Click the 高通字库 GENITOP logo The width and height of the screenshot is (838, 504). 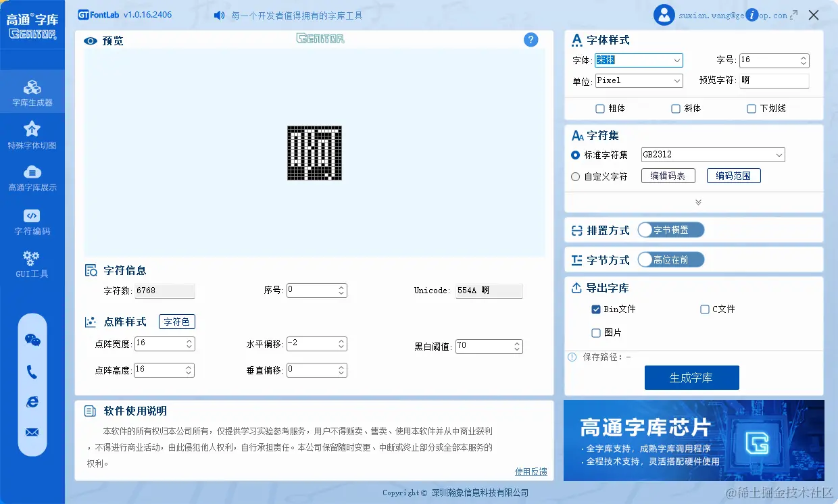coord(32,26)
